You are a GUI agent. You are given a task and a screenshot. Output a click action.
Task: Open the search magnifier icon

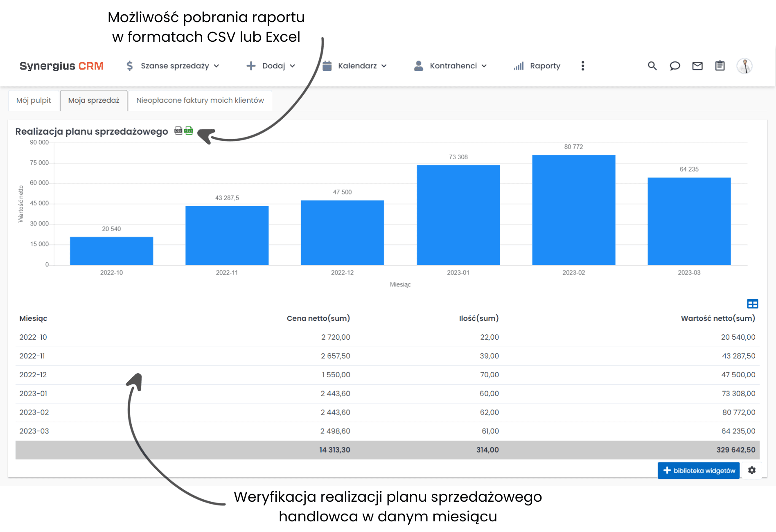tap(652, 66)
